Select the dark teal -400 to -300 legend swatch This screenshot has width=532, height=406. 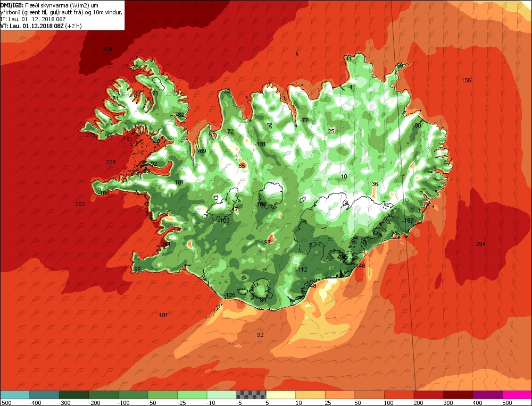click(x=45, y=395)
